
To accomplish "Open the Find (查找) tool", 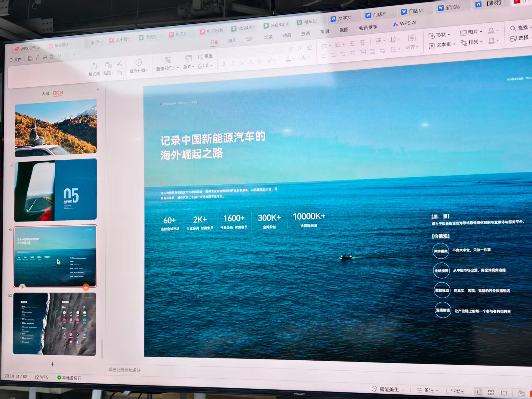I will tap(519, 28).
